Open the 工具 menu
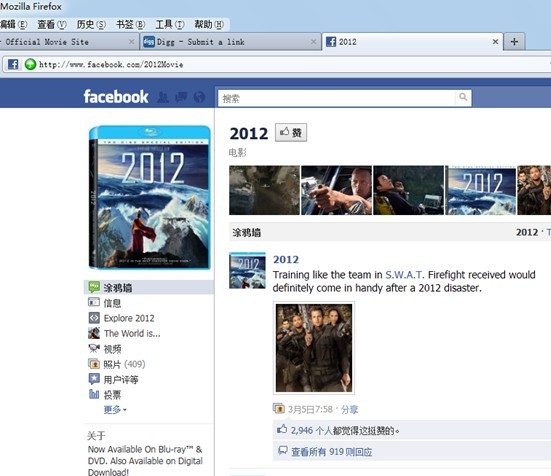This screenshot has width=551, height=476. coord(170,24)
